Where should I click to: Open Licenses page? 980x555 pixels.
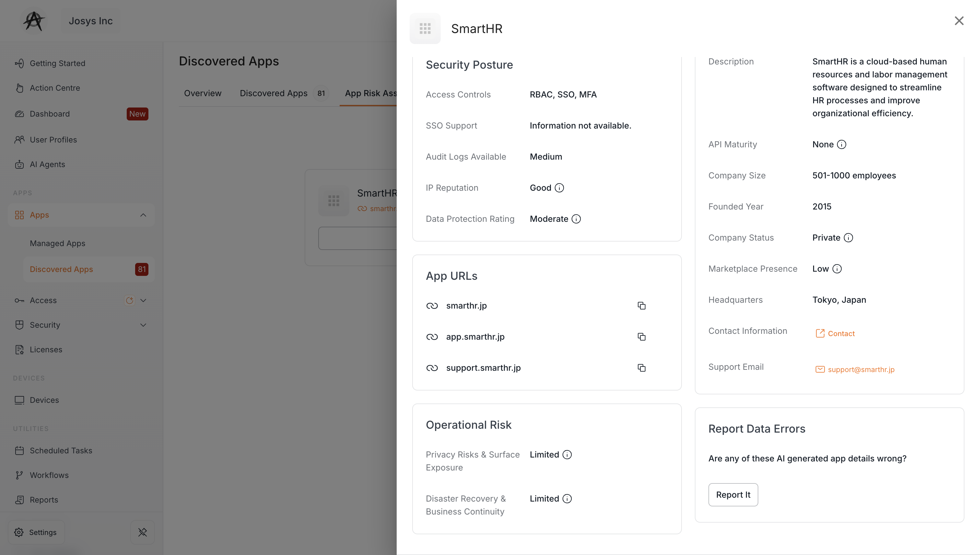(81, 350)
